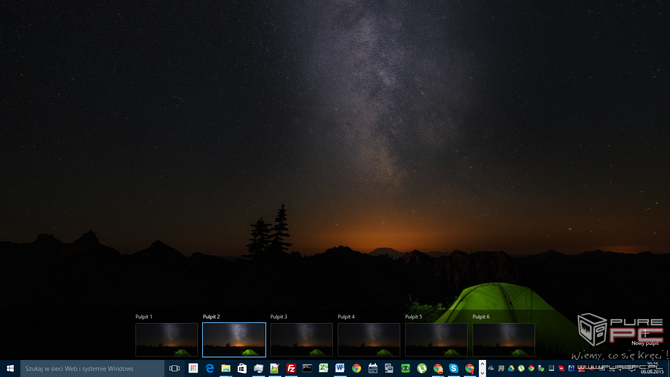Launch Microsoft Edge from the taskbar
Viewport: 670px width, 377px height.
point(209,368)
